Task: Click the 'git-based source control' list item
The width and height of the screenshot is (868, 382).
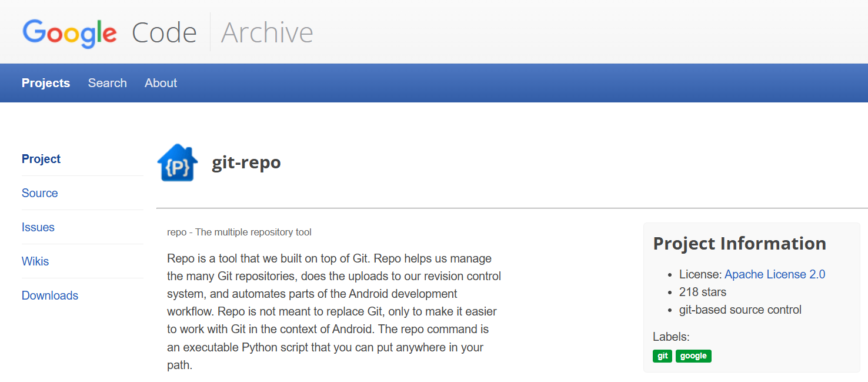Action: (x=740, y=310)
